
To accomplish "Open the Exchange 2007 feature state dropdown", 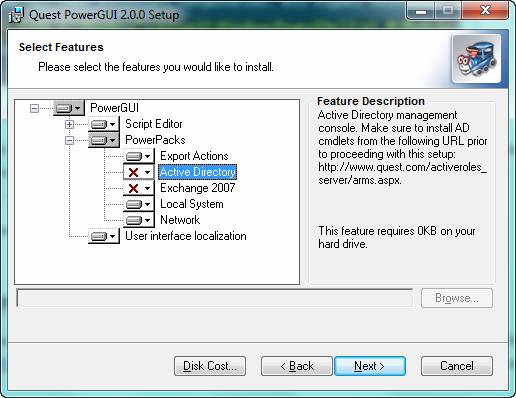I will 139,188.
